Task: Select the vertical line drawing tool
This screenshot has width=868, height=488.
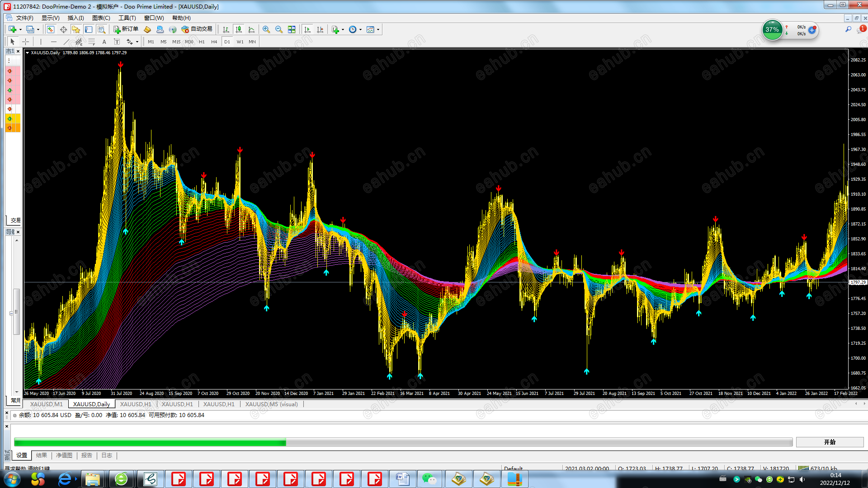Action: point(41,42)
